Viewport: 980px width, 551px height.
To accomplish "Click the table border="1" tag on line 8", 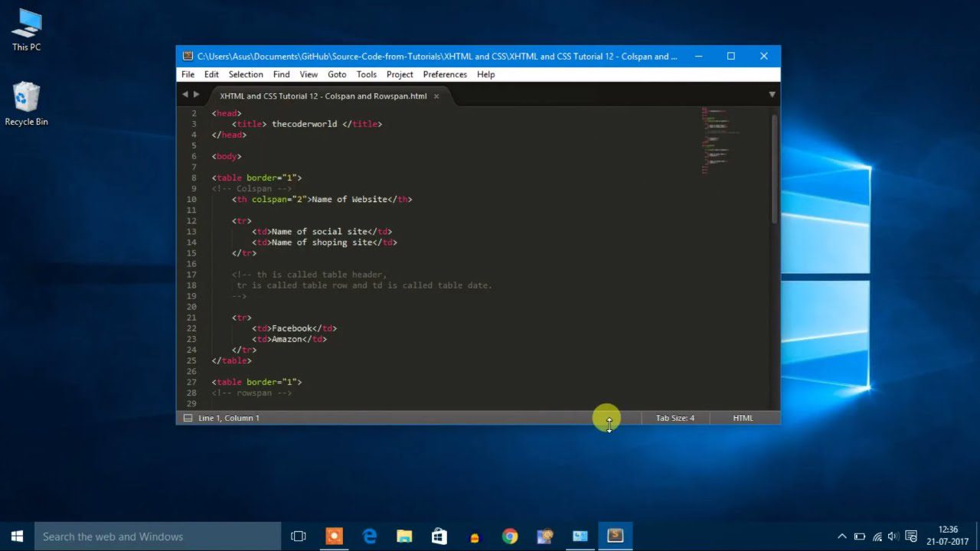I will coord(256,178).
